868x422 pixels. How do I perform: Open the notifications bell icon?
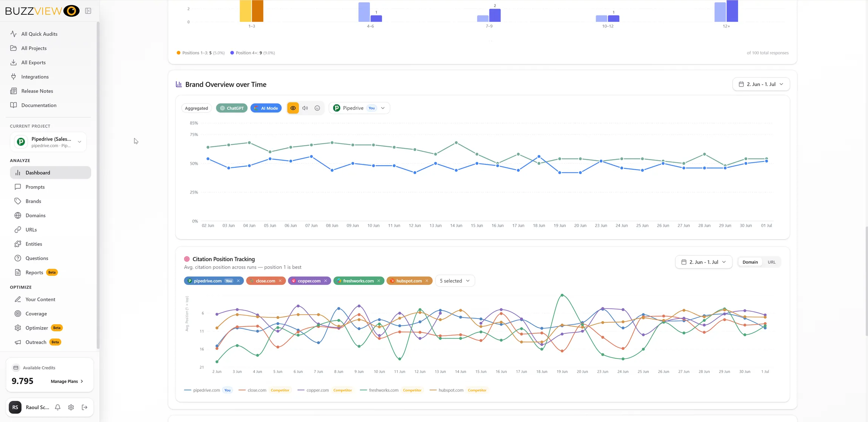[x=58, y=407]
